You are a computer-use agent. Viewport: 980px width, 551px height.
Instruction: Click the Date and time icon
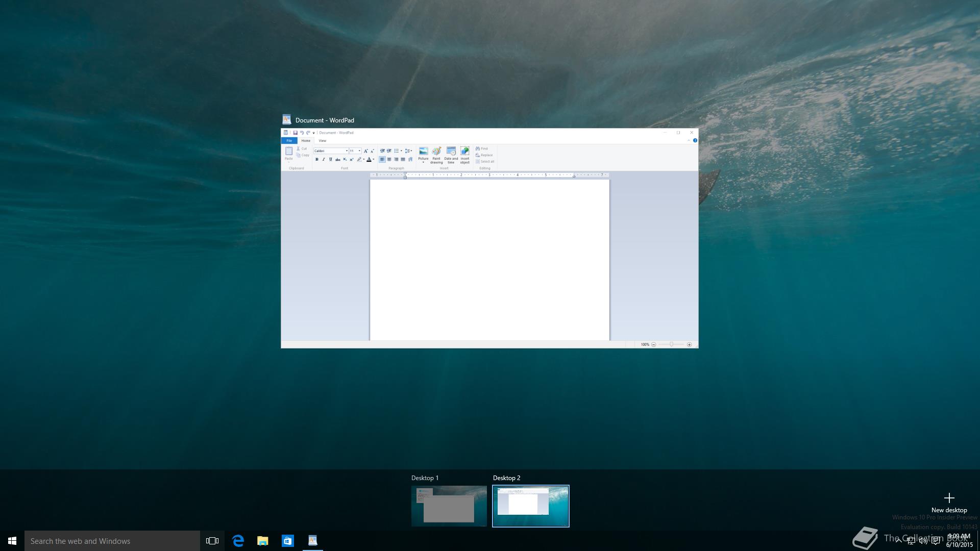(451, 151)
